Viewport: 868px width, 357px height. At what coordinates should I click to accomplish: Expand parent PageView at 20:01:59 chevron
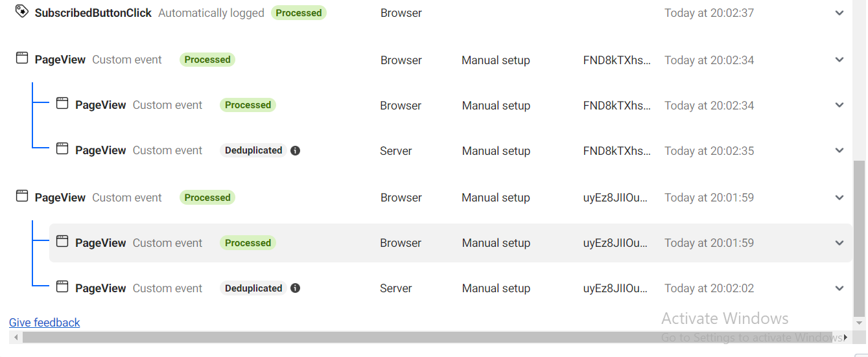(839, 198)
